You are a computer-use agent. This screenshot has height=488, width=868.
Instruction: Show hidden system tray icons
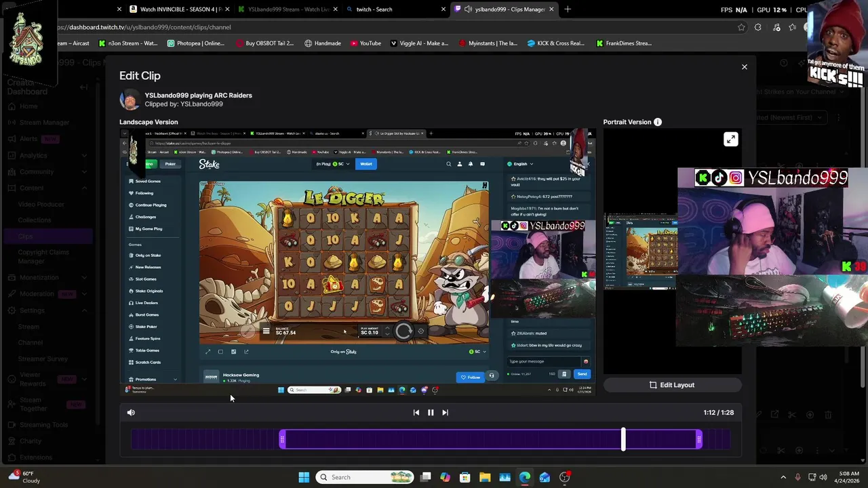(x=783, y=477)
